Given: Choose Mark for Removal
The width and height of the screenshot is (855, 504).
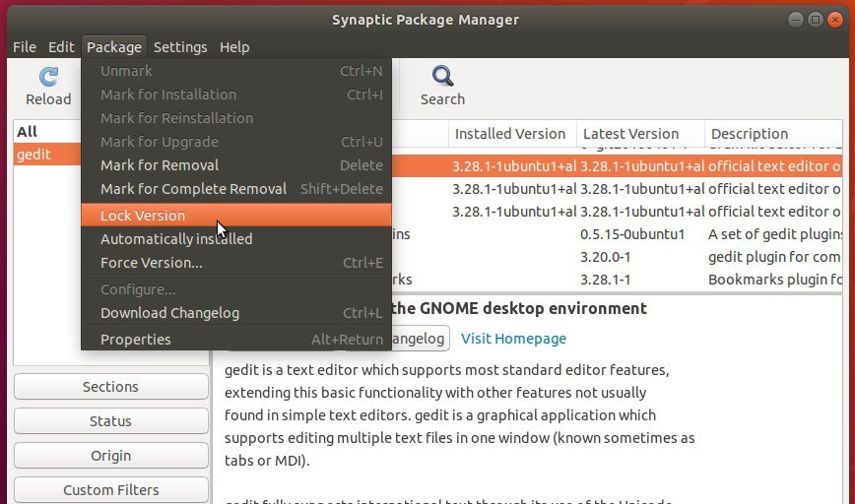Looking at the screenshot, I should coord(236,165).
